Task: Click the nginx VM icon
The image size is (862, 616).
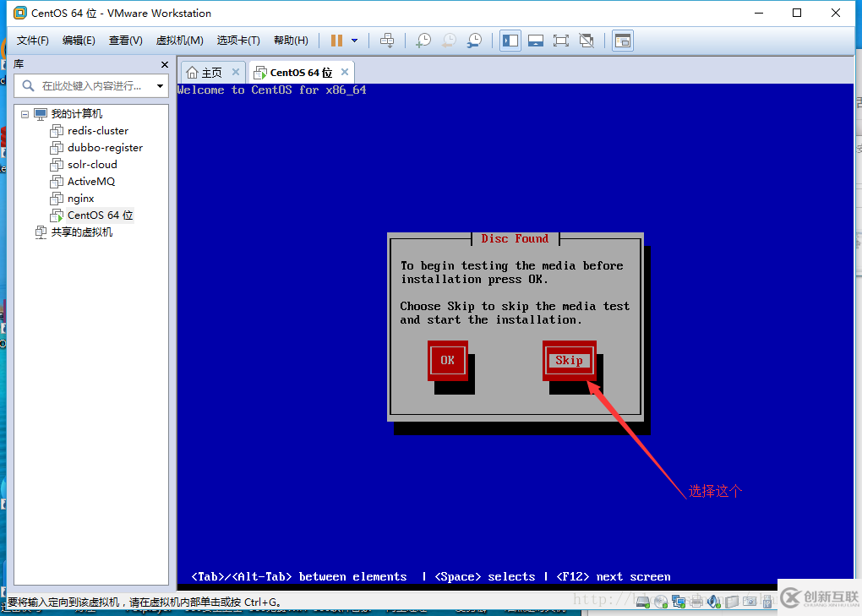Action: [x=57, y=199]
